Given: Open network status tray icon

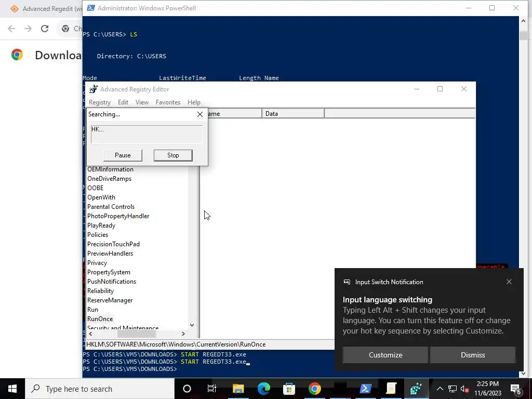Looking at the screenshot, I should tap(453, 389).
